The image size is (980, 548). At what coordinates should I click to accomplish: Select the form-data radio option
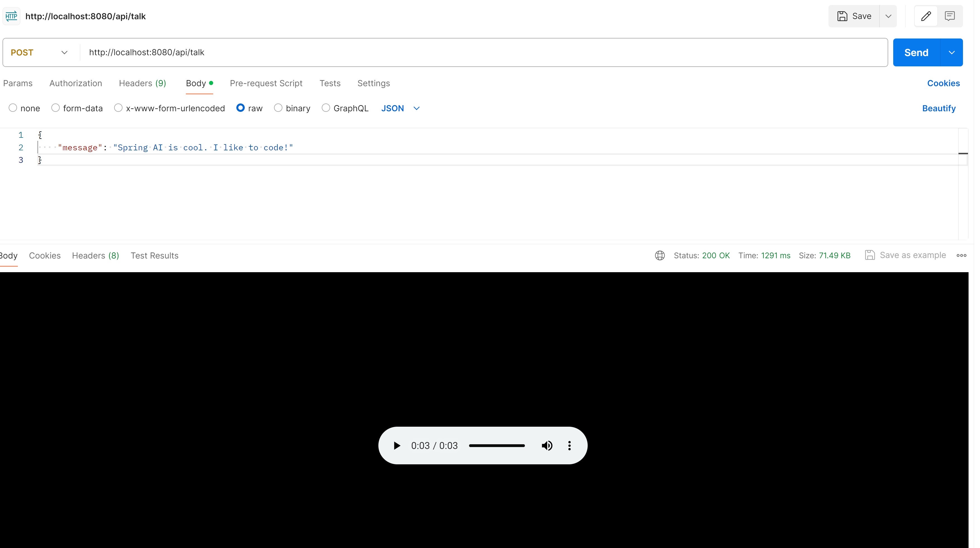pyautogui.click(x=56, y=108)
